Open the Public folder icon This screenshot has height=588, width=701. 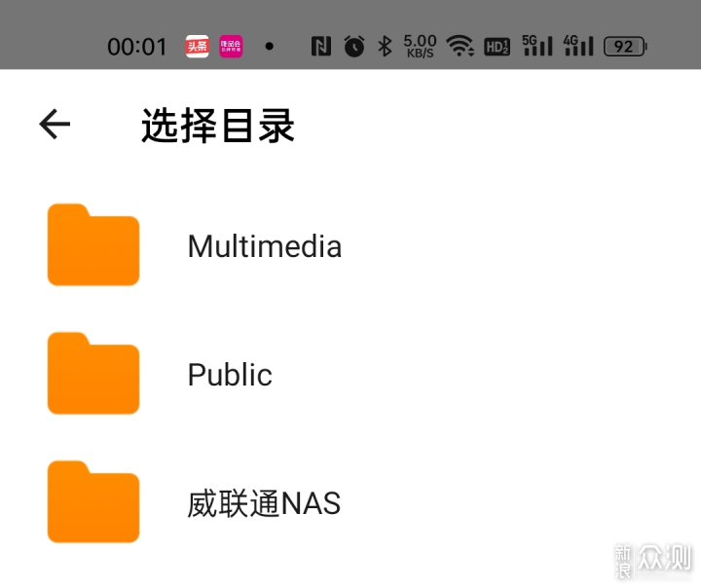tap(93, 373)
